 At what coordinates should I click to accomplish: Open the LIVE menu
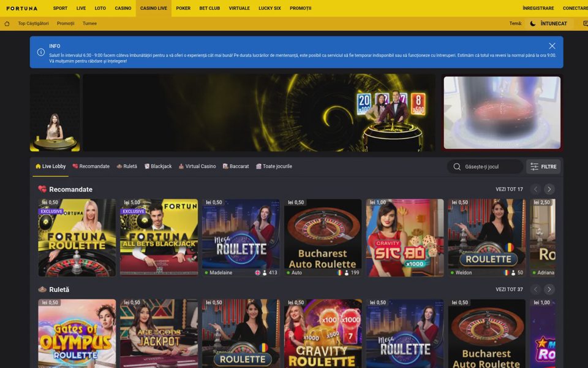click(x=81, y=8)
